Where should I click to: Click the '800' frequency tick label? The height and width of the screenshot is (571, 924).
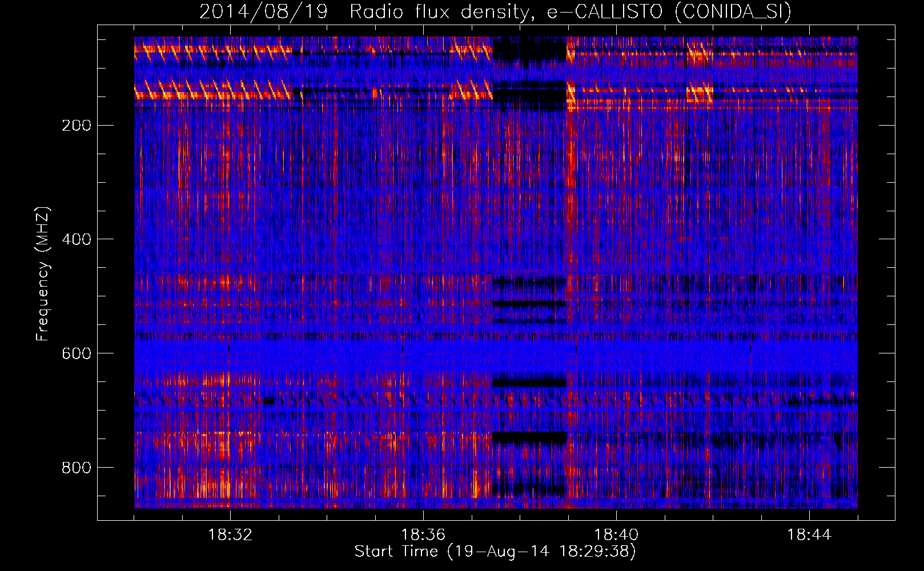(77, 468)
